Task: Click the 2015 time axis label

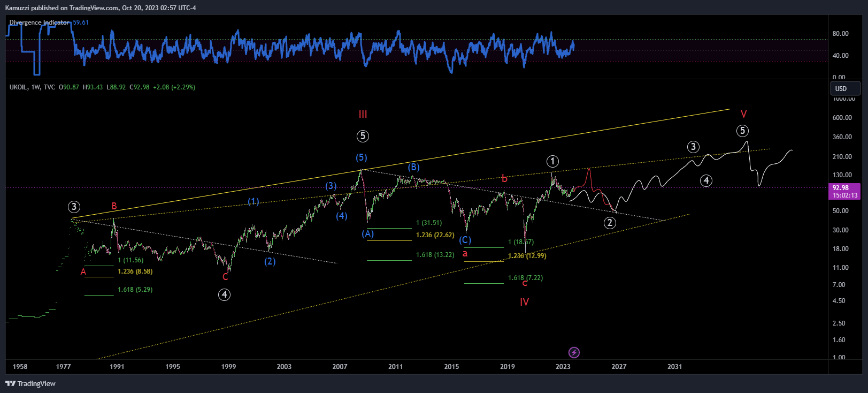Action: coord(451,367)
